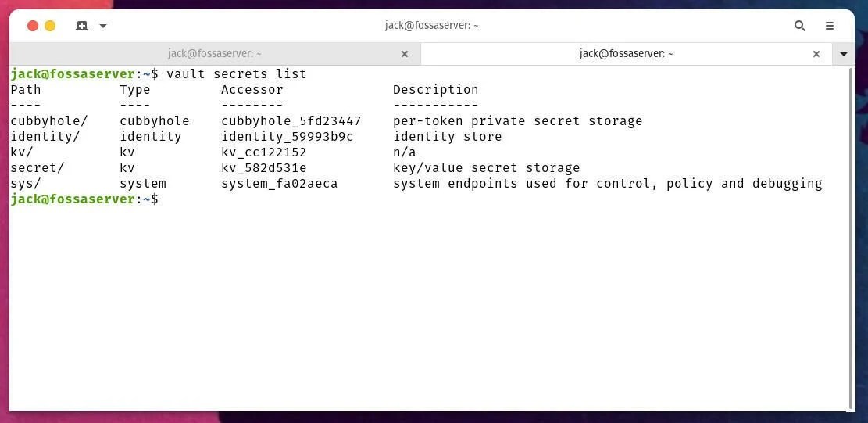The width and height of the screenshot is (868, 423).
Task: Open the tab list dropdown arrow
Action: [x=844, y=54]
